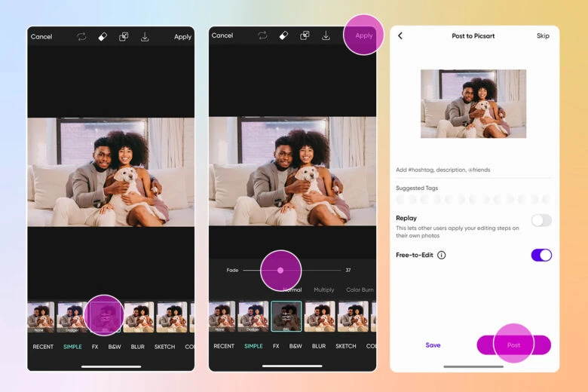Select the Multiply blend mode
The height and width of the screenshot is (392, 588).
[324, 289]
